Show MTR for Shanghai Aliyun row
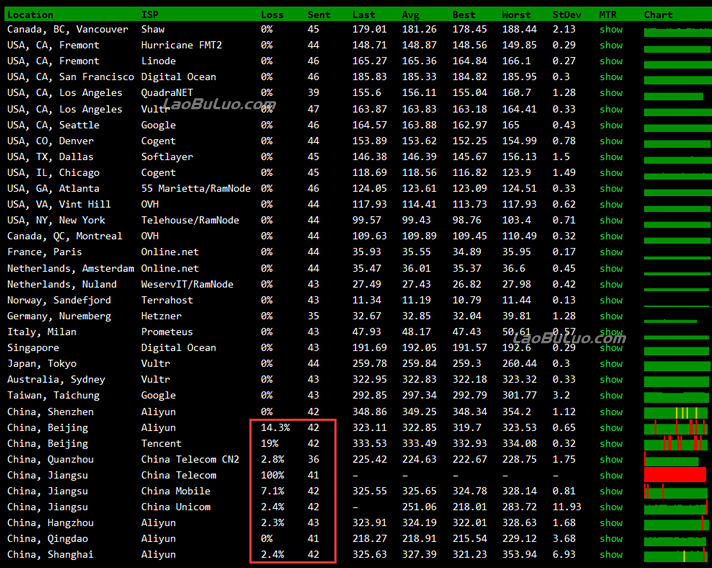Screen dimensions: 712x568 point(611,555)
